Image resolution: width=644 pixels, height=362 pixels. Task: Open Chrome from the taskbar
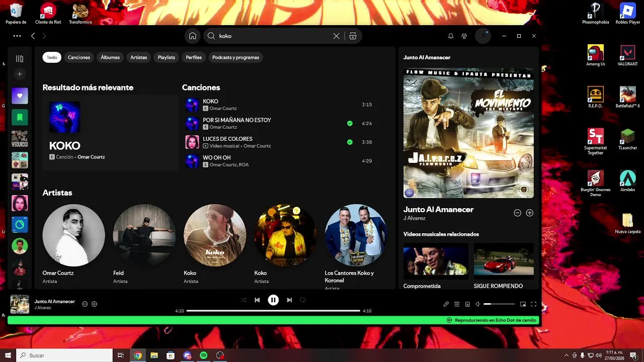pos(138,355)
